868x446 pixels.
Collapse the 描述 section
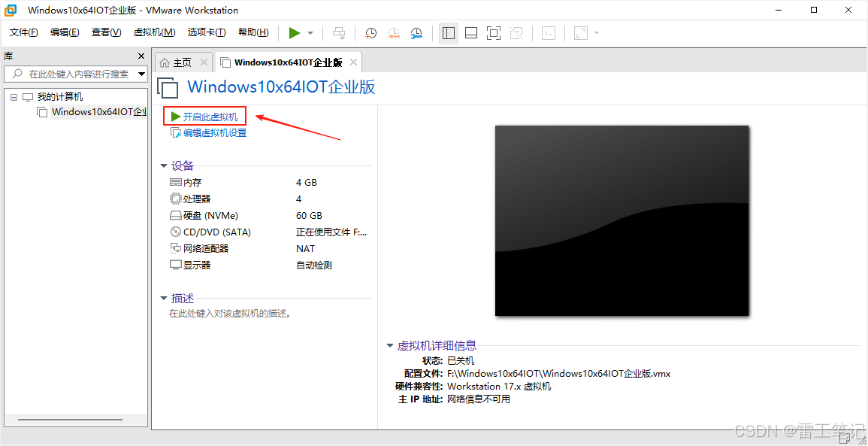163,298
